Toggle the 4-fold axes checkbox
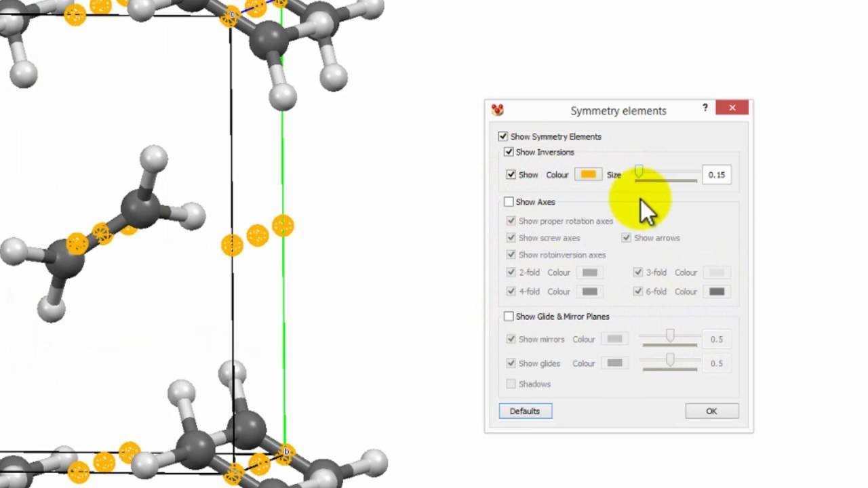This screenshot has height=488, width=868. point(511,291)
